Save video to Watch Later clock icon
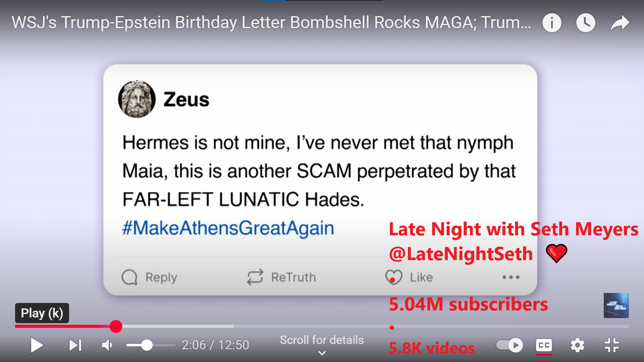The width and height of the screenshot is (644, 362). [x=586, y=23]
